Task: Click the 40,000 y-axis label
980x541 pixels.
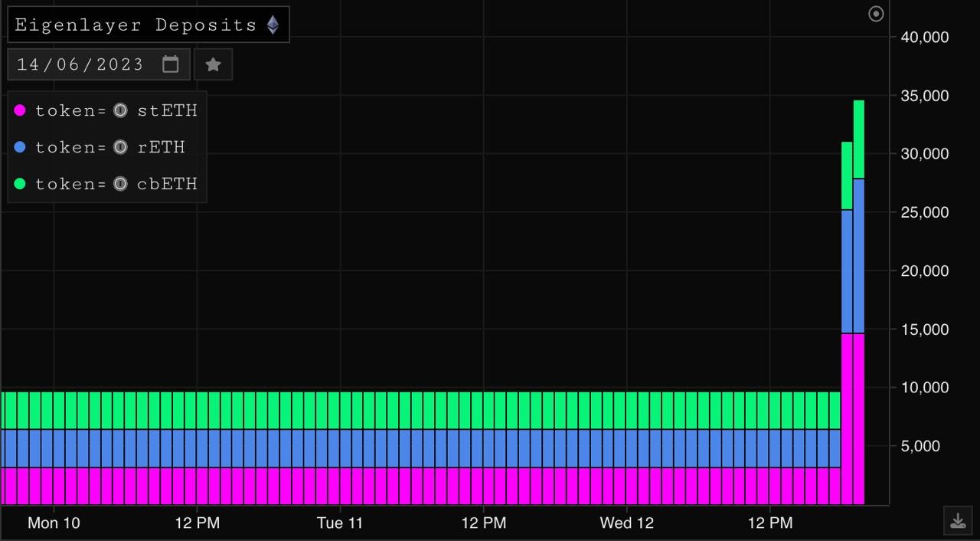Action: 924,38
